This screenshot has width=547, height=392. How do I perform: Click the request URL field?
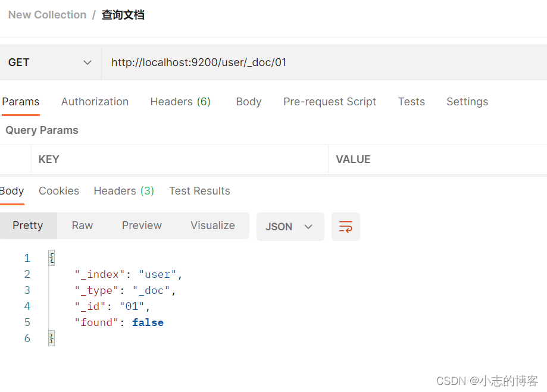click(321, 62)
